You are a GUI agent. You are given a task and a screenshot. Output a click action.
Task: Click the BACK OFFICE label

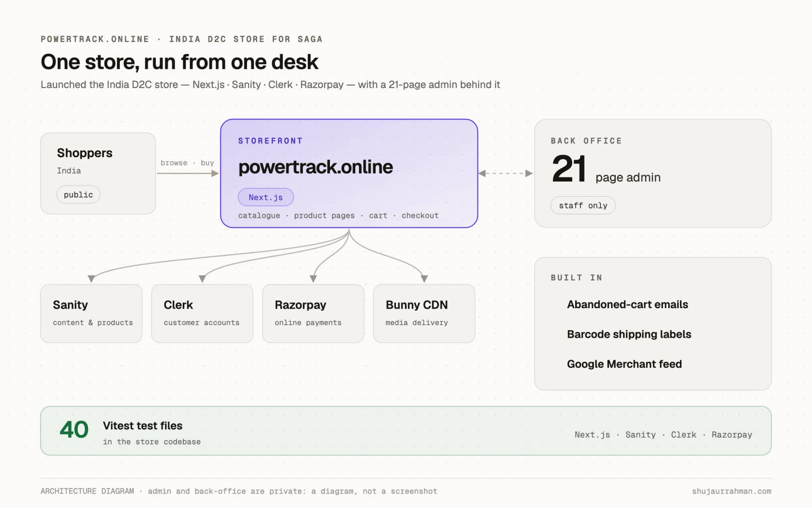click(x=586, y=141)
